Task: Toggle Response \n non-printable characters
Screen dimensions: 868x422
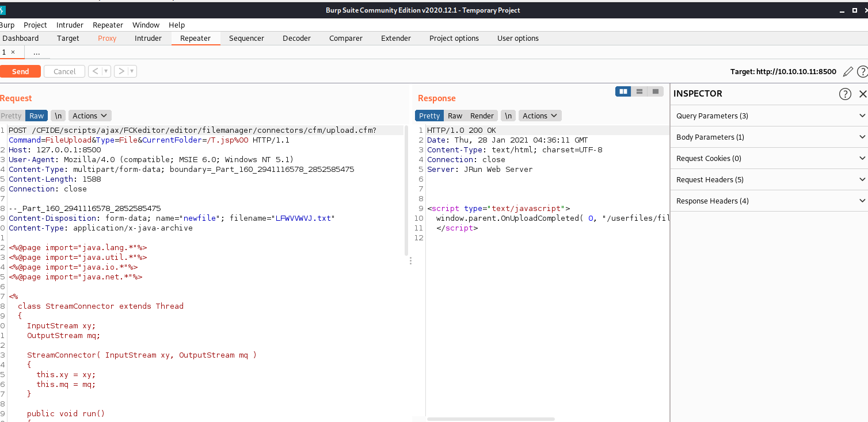Action: click(508, 116)
